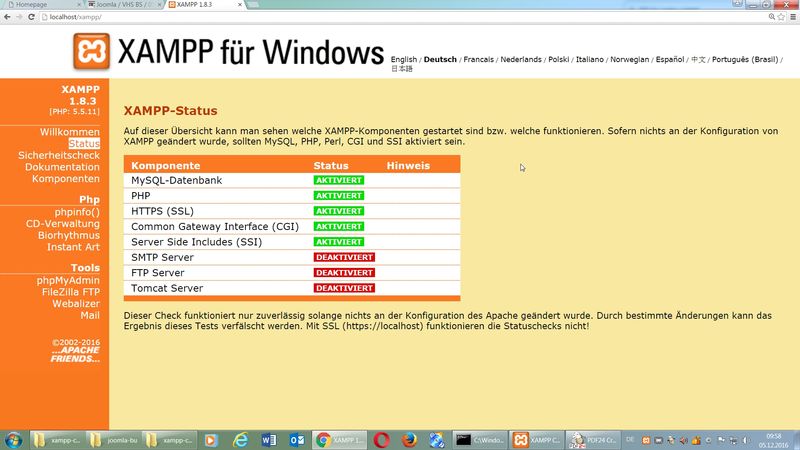Open Mail tool link
Image resolution: width=800 pixels, height=450 pixels.
click(90, 316)
